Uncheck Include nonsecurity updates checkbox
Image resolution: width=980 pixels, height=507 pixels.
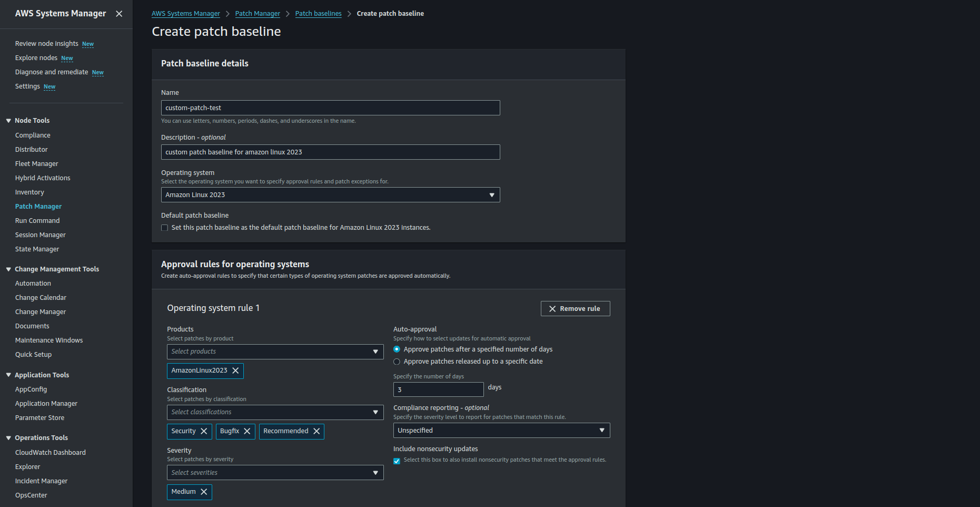click(x=397, y=461)
